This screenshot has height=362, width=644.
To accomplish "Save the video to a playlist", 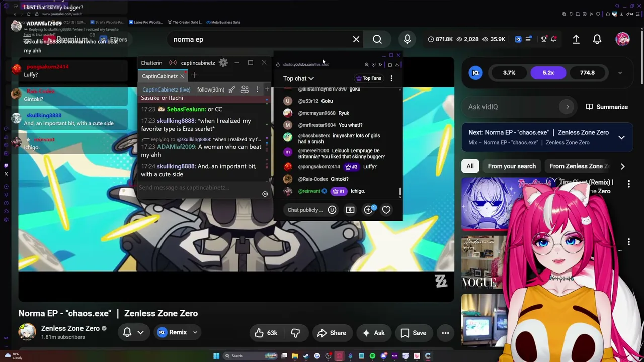I will (x=414, y=333).
